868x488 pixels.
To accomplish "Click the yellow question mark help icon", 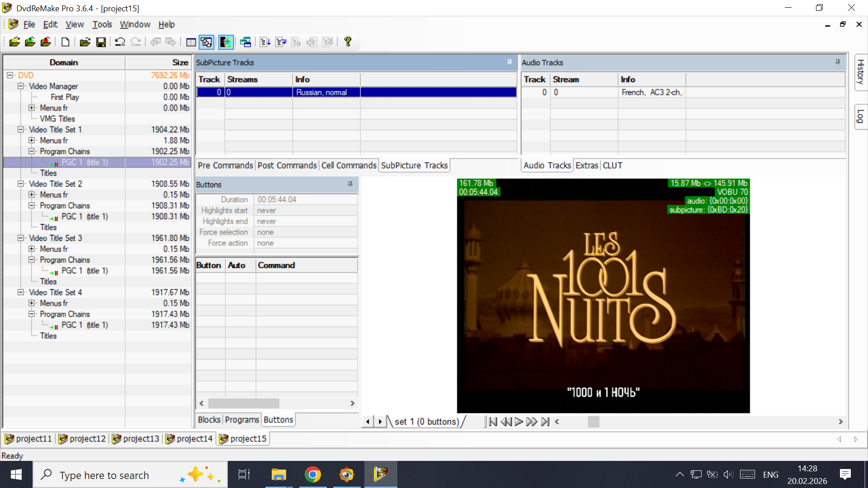I will click(348, 42).
